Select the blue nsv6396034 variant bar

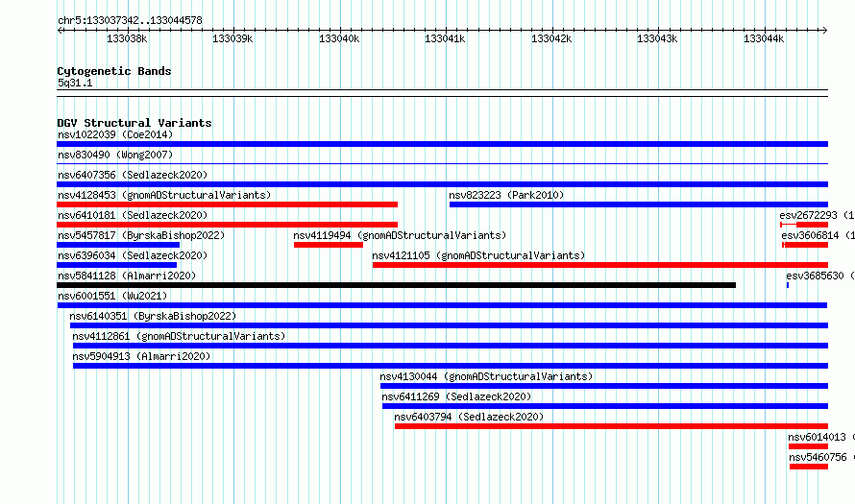(116, 265)
